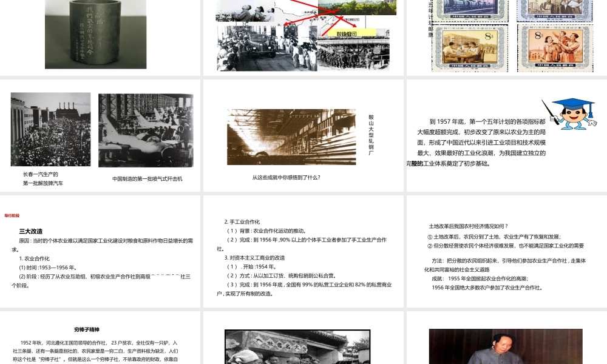Viewport: 607px width, 364px height.
Task: Click the line (1) 开始:1954年
Action: tap(252, 266)
